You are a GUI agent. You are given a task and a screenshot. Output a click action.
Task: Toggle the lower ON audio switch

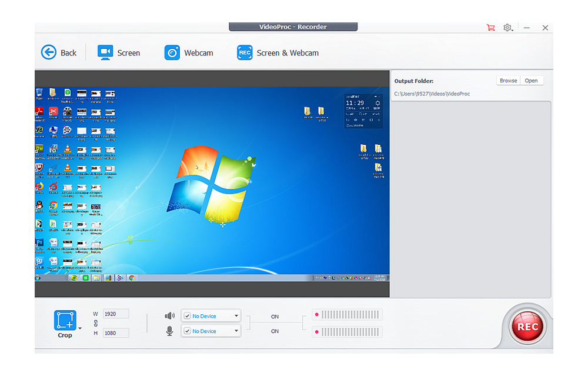point(275,331)
